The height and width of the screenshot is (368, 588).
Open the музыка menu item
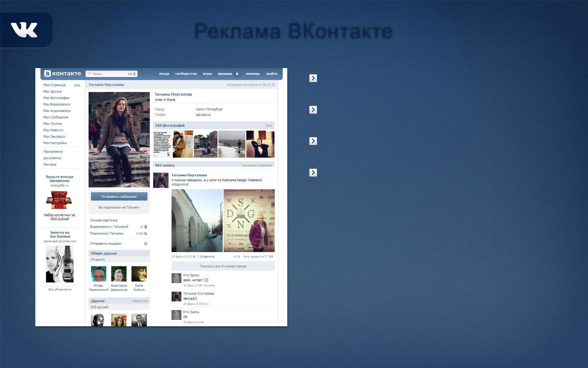225,74
